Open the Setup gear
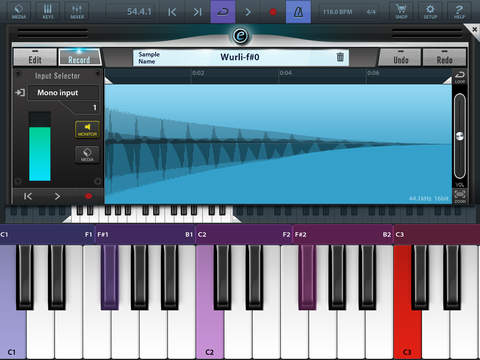Screen dimensions: 480x360 tap(430, 11)
